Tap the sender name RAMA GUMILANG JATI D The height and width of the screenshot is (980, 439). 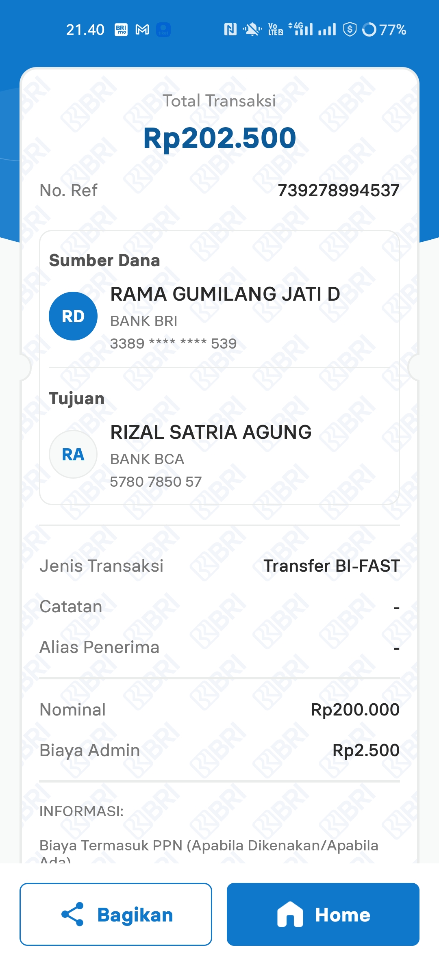tap(225, 294)
